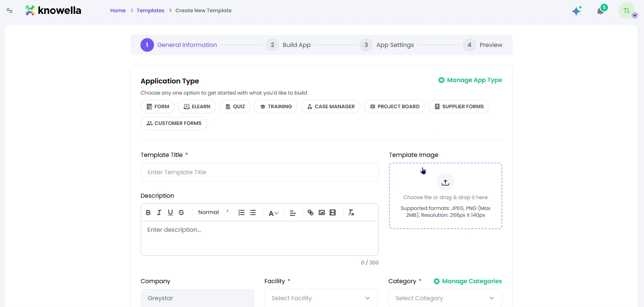
Task: Insert a bulleted list
Action: tap(253, 212)
